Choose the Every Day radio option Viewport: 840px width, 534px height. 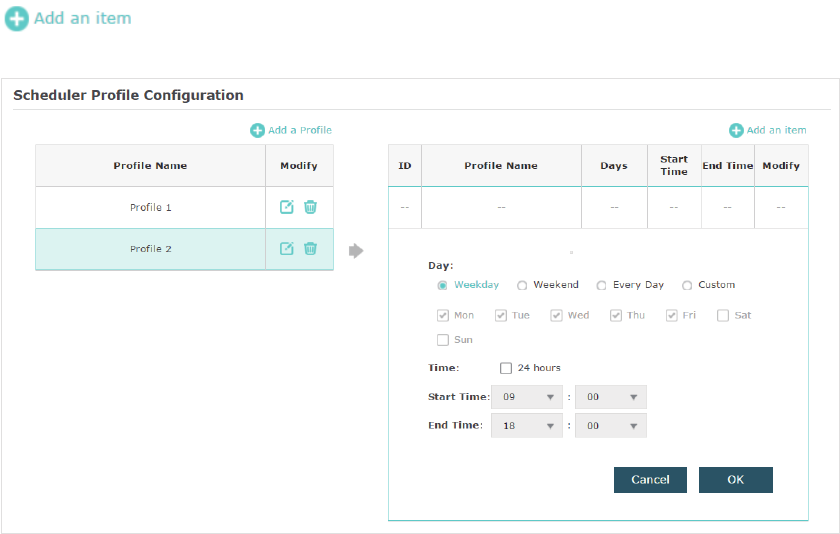[x=602, y=285]
